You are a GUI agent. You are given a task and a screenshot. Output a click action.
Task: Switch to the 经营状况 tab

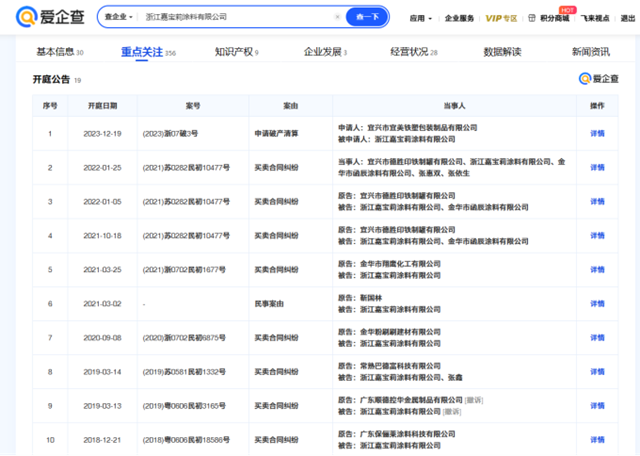pyautogui.click(x=414, y=52)
